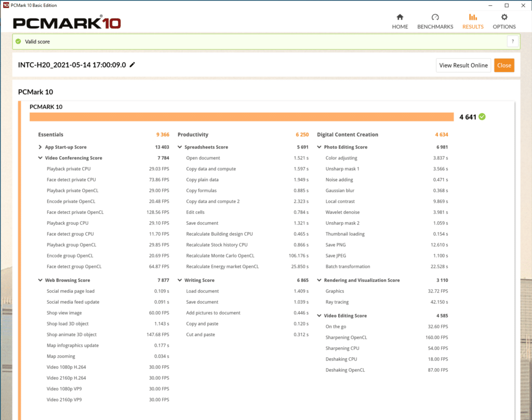Select the Sharpening OpenCL row
Viewport: 532px width, 420px height.
pyautogui.click(x=387, y=337)
